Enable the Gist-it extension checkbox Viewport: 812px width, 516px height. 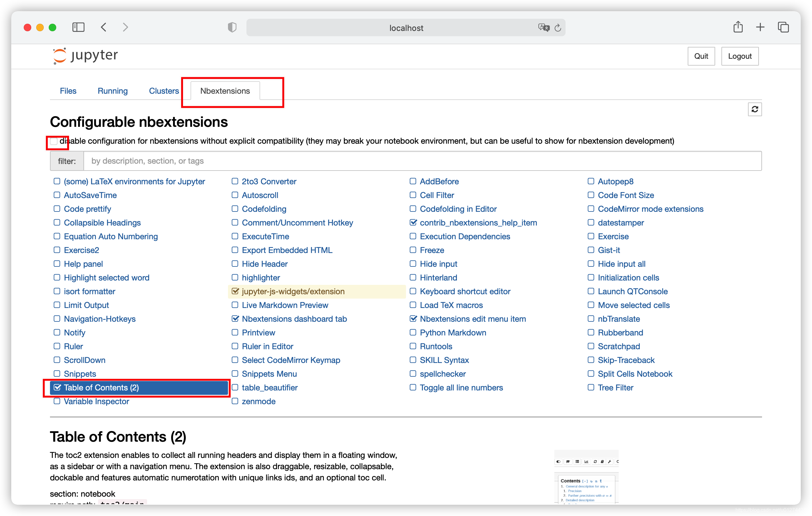point(591,250)
